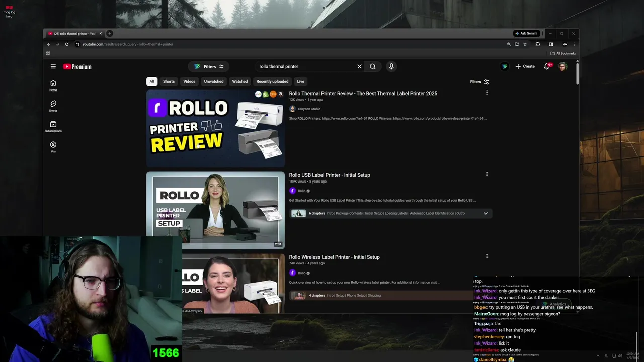
Task: Open the browser extensions puzzle icon
Action: (538, 44)
